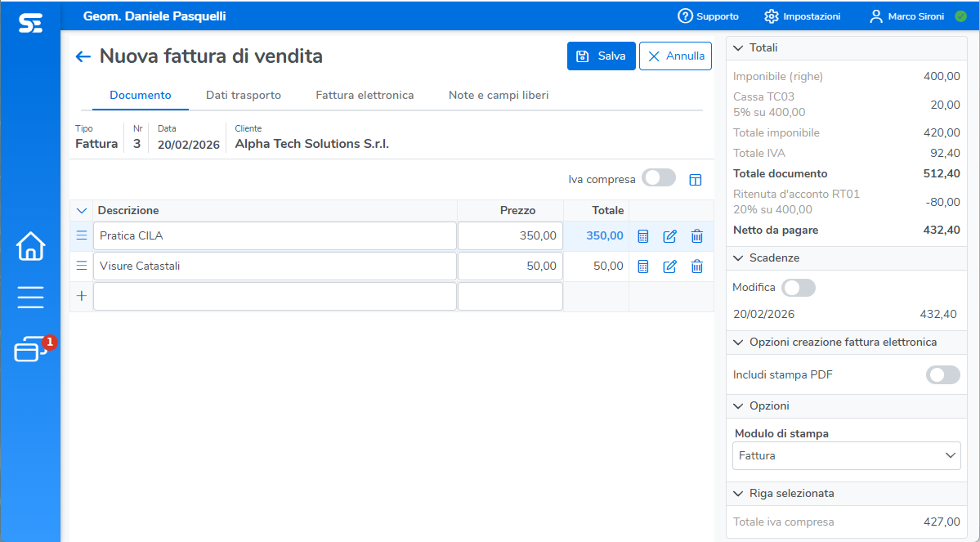980x542 pixels.
Task: Click Cassa TC03 label
Action: point(763,97)
